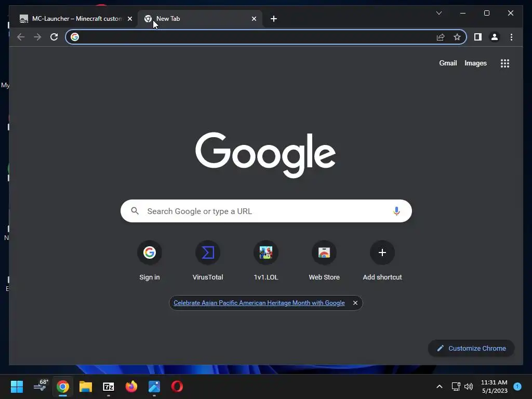Expand the tab search dropdown

coord(438,13)
